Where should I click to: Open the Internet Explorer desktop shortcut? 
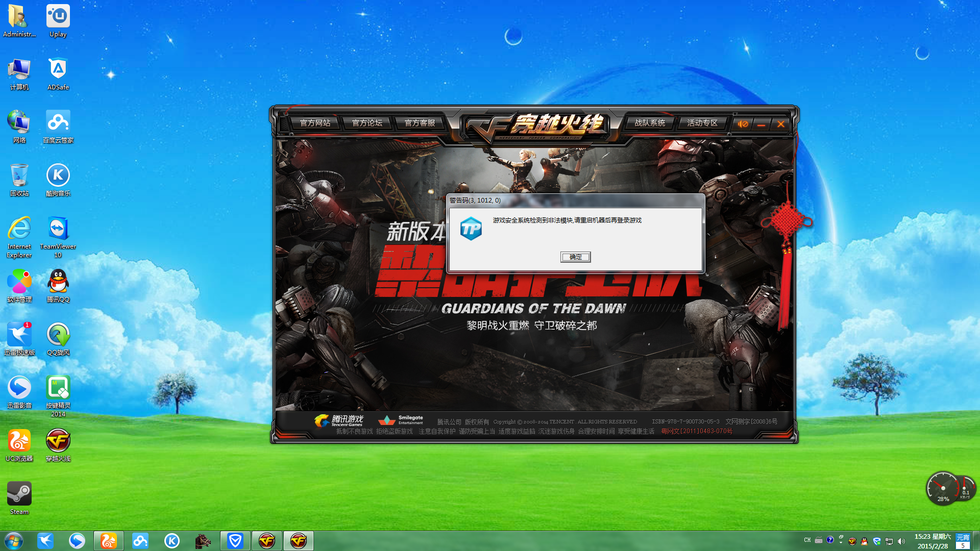click(19, 237)
